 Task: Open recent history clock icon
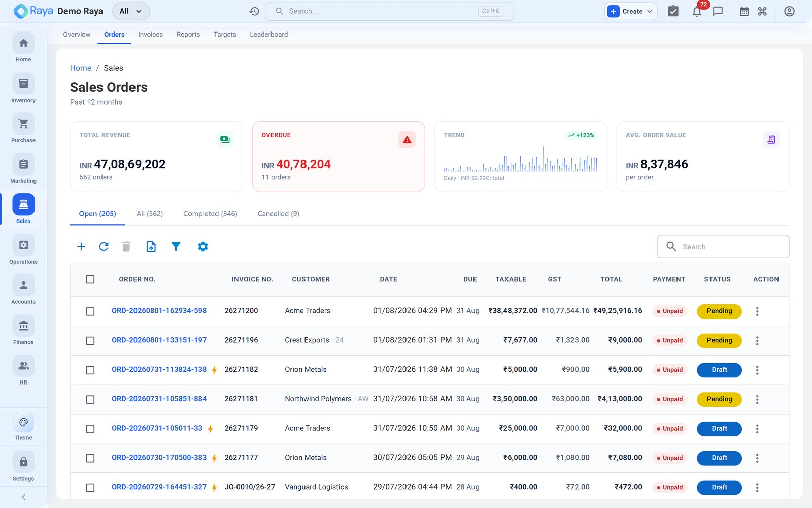(x=254, y=11)
